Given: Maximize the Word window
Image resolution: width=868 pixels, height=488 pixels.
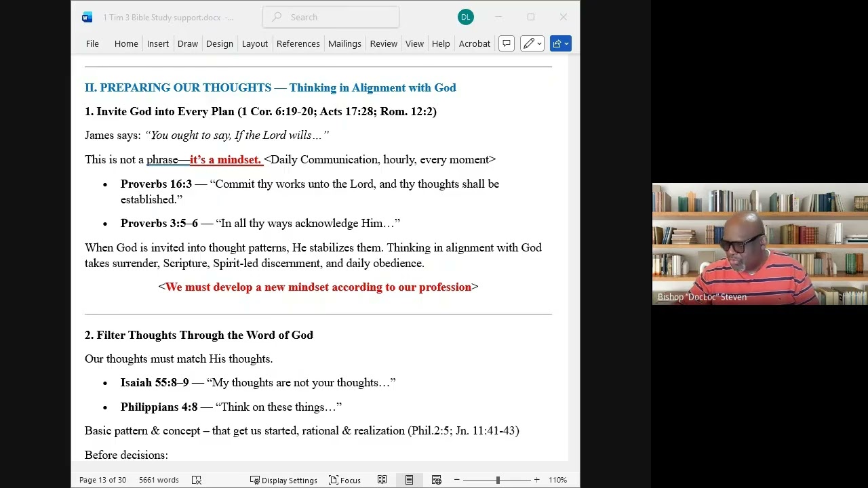Looking at the screenshot, I should pyautogui.click(x=531, y=17).
